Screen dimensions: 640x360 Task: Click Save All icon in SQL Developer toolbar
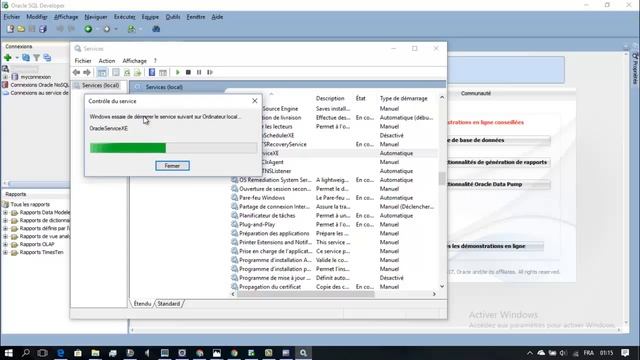(43, 29)
